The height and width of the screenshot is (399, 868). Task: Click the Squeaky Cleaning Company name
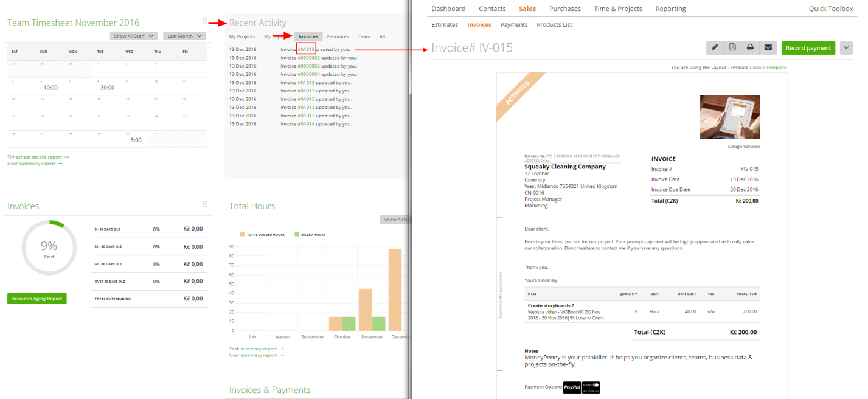(x=565, y=167)
